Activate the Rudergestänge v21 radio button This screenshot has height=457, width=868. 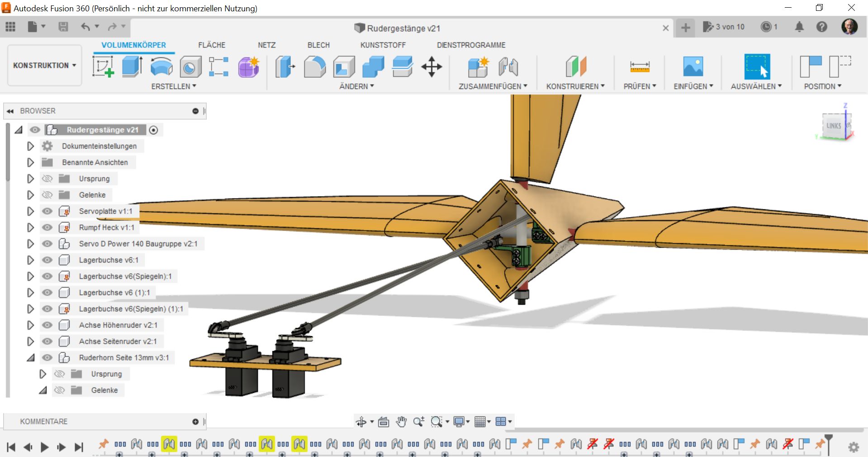(x=153, y=130)
